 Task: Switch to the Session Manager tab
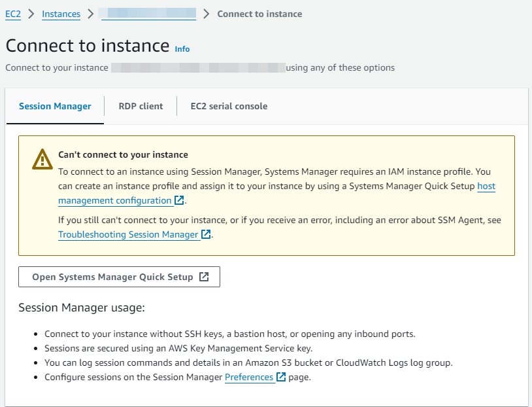click(x=55, y=106)
